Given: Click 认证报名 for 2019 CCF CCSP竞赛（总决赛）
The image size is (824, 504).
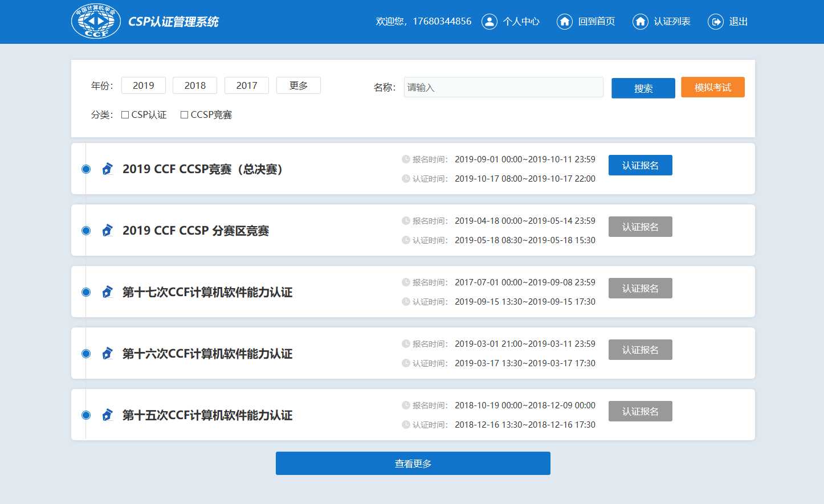Looking at the screenshot, I should (x=641, y=165).
